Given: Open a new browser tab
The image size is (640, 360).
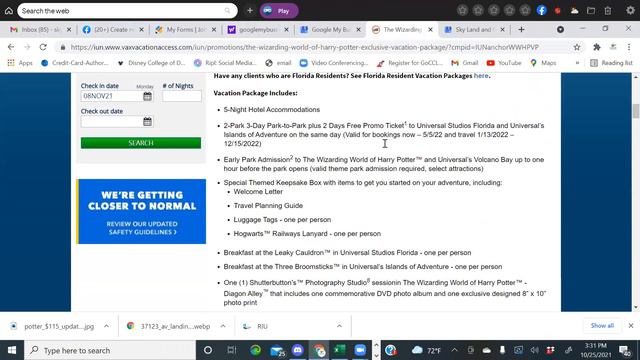Looking at the screenshot, I should click(521, 29).
